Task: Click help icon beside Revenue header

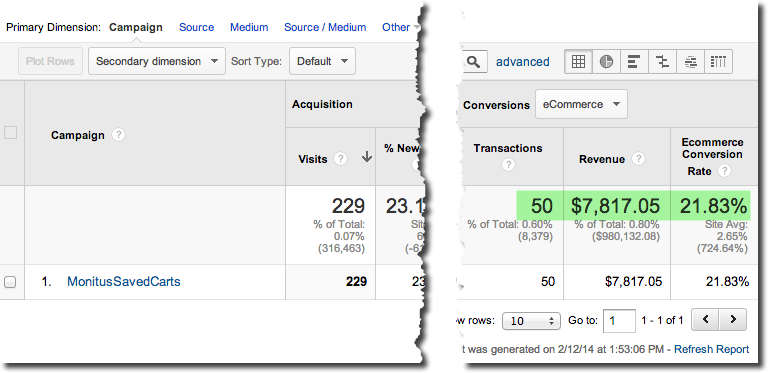Action: click(638, 159)
